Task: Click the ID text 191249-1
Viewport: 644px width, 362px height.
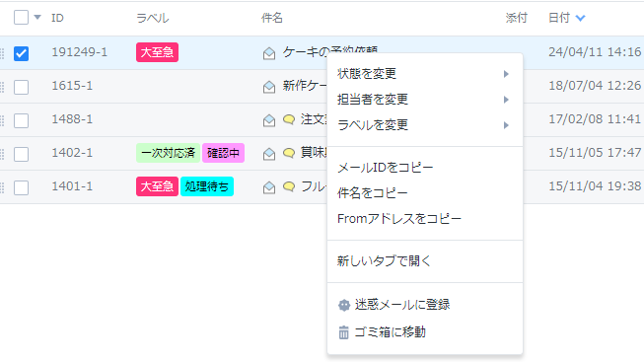Action: (79, 52)
